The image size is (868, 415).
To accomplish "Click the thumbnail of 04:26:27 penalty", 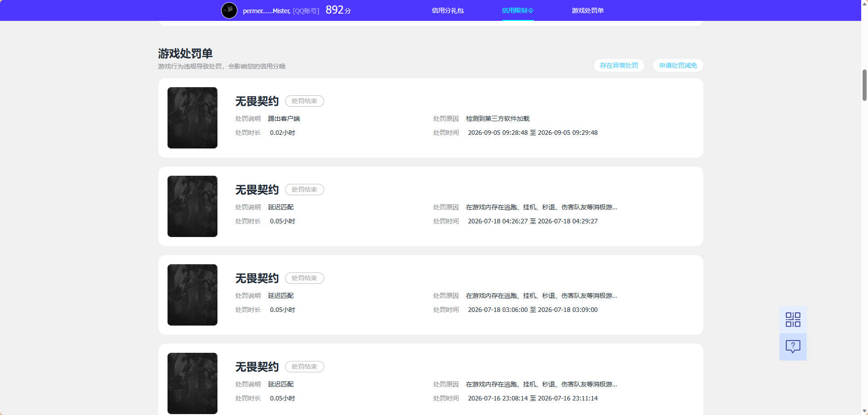I will 192,206.
